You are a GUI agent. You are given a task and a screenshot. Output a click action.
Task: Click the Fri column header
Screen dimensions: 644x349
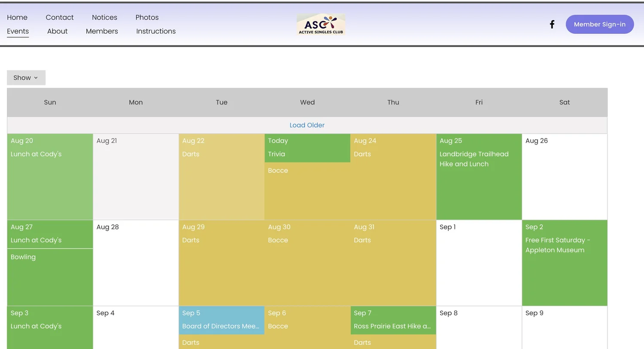[x=479, y=102]
